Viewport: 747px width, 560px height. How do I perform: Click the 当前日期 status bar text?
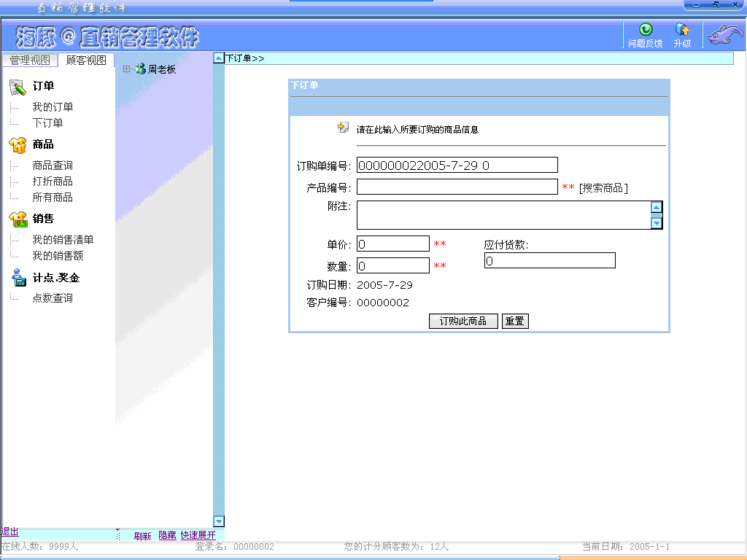626,547
